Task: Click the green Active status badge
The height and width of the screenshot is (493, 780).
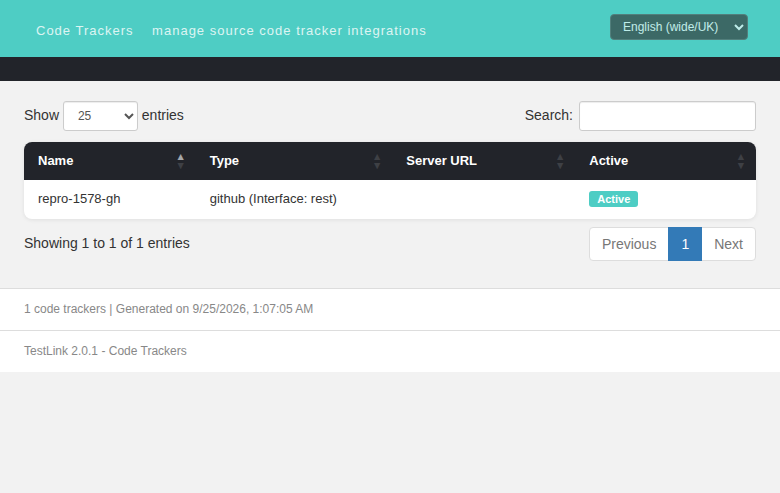Action: [x=613, y=199]
